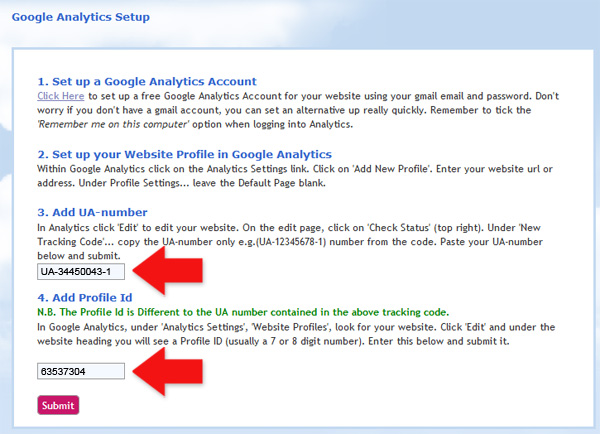Open the 'Click Here' Analytics signup link

point(60,96)
